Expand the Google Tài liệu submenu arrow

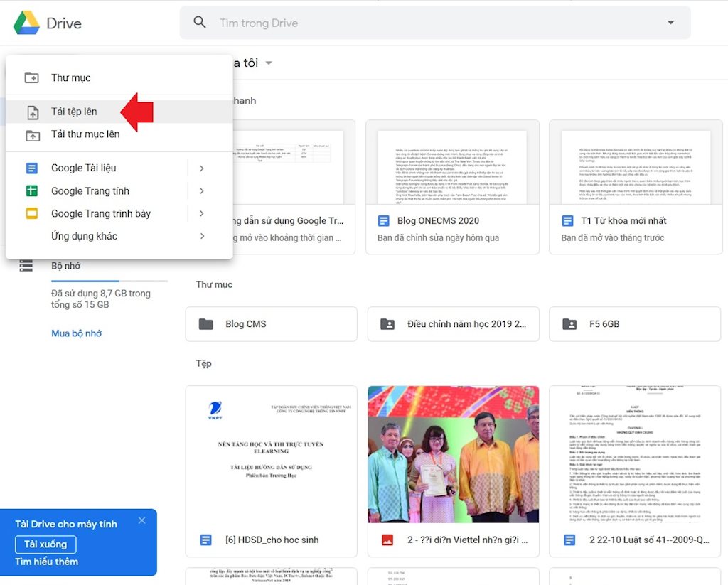point(202,168)
